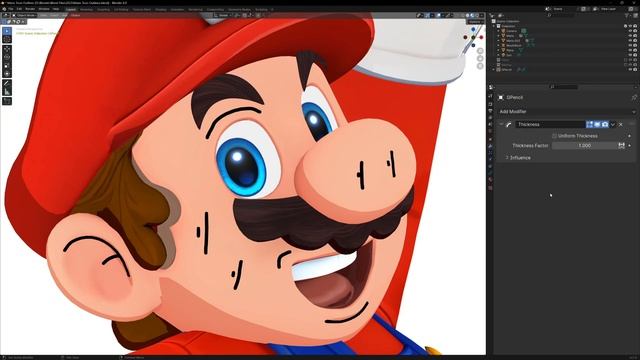640x360 pixels.
Task: Click the zoom view gizmo button
Action: click(x=480, y=51)
